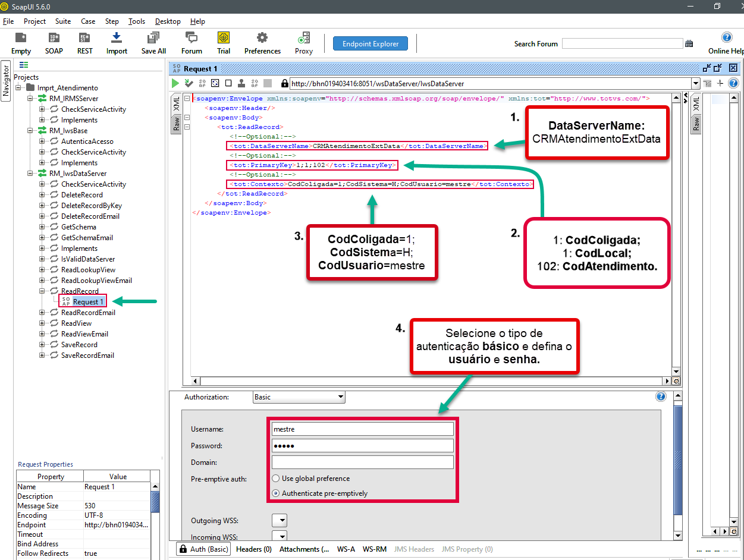Switch to the WS-A tab

click(x=346, y=549)
